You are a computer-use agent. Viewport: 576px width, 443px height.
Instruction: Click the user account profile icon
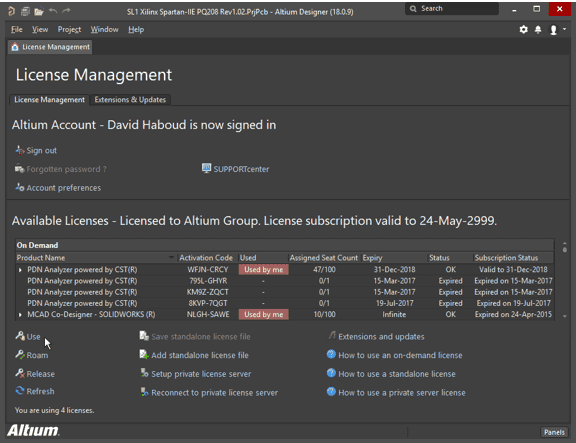coord(553,29)
